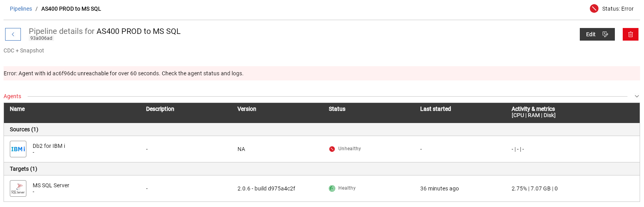
Task: Open the Pipelines breadcrumb link
Action: pos(21,9)
